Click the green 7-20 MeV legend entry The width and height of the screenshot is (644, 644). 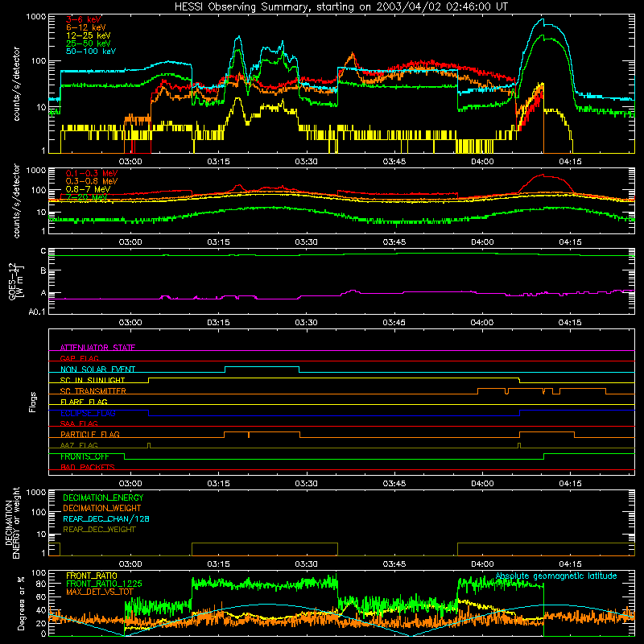(86, 197)
